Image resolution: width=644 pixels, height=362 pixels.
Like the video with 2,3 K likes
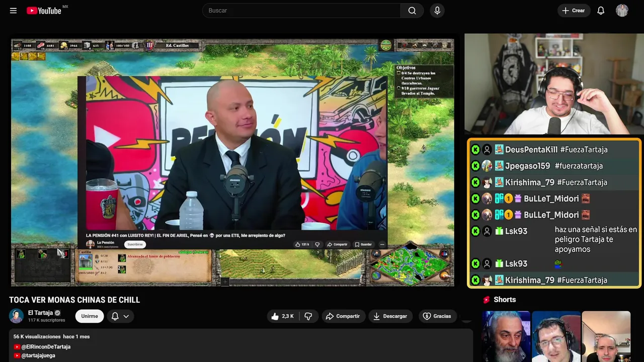[x=283, y=316]
